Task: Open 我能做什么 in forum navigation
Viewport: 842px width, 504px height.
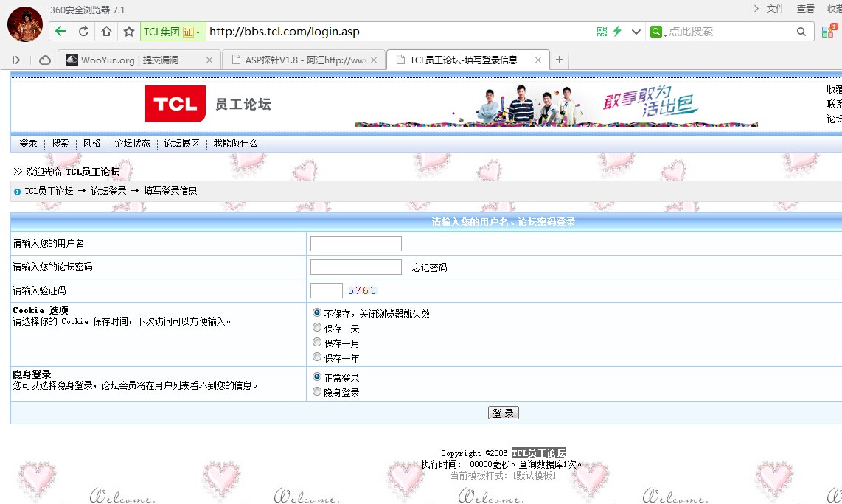Action: (235, 143)
